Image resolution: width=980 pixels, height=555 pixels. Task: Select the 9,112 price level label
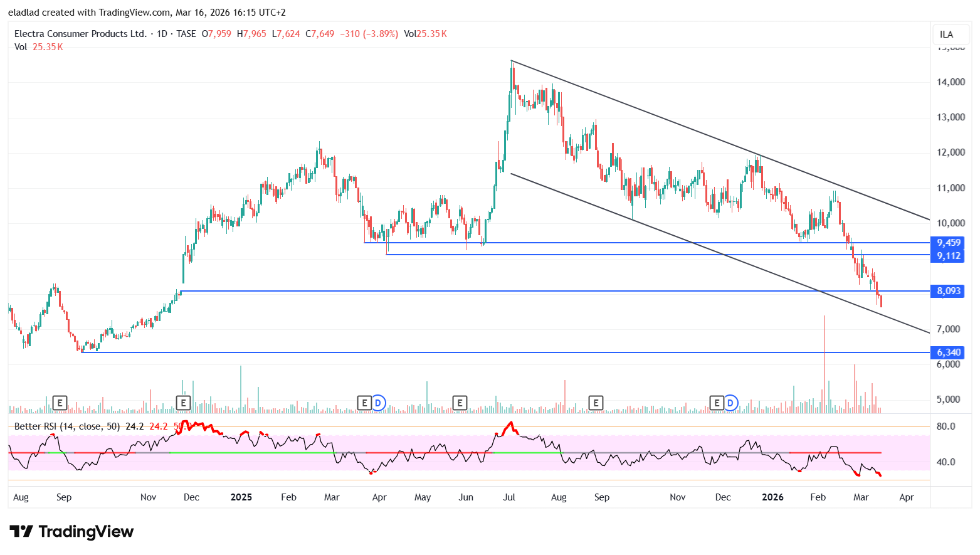[948, 256]
